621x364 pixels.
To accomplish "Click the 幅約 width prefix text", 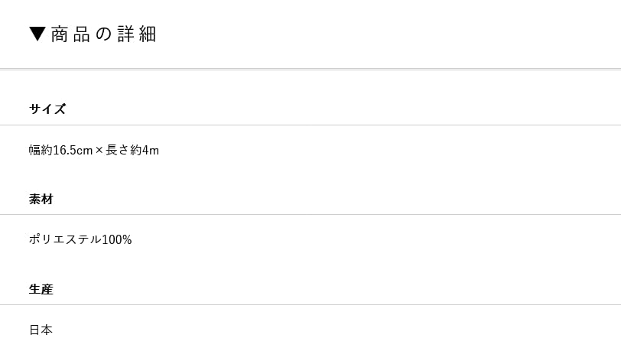I will [x=41, y=150].
